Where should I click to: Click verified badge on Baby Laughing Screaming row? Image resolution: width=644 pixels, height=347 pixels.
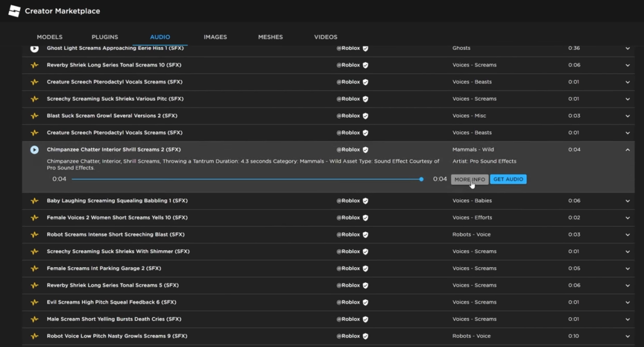pyautogui.click(x=365, y=201)
